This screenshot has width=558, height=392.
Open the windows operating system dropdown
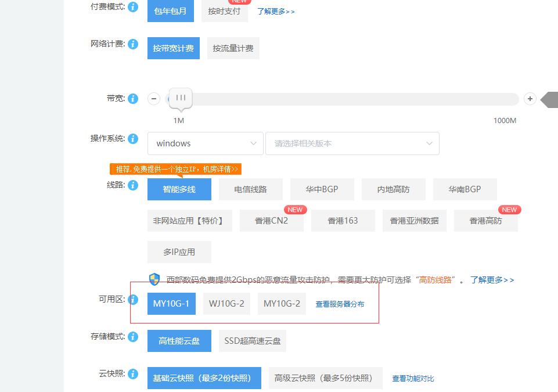(206, 143)
